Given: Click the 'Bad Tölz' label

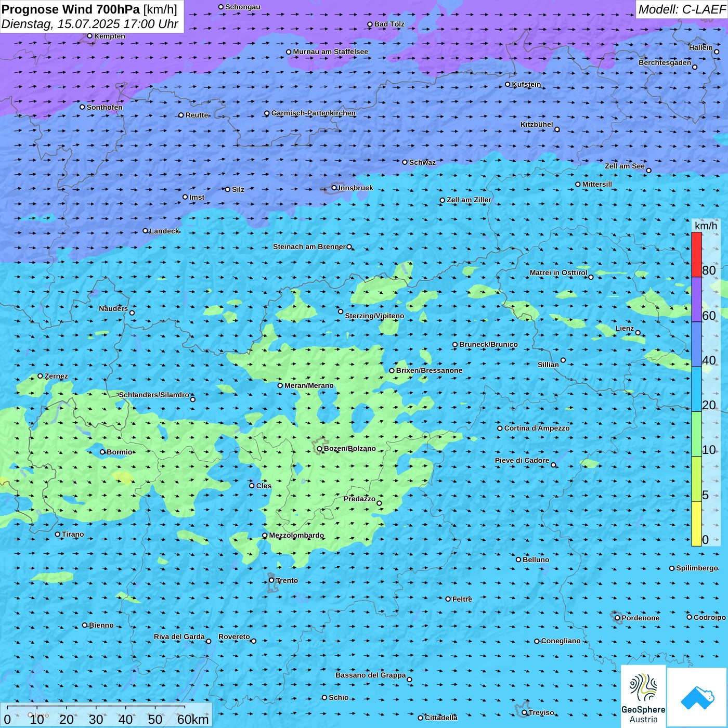Looking at the screenshot, I should click(389, 24).
